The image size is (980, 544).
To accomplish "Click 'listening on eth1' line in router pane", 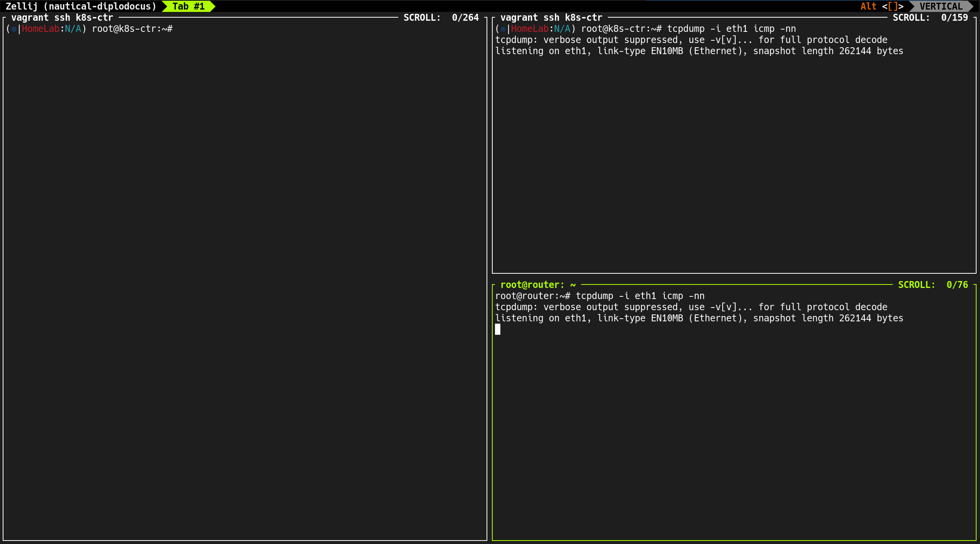I will 699,318.
